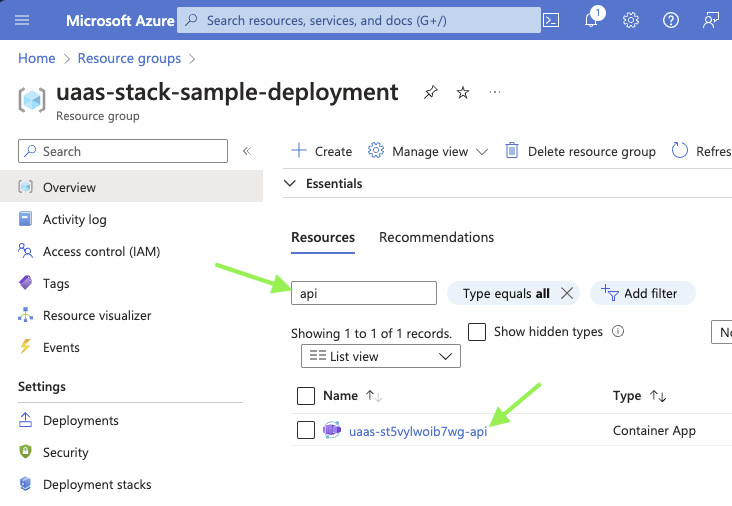Screen dimensions: 732x506
Task: Click the Container App type cell
Action: (654, 430)
